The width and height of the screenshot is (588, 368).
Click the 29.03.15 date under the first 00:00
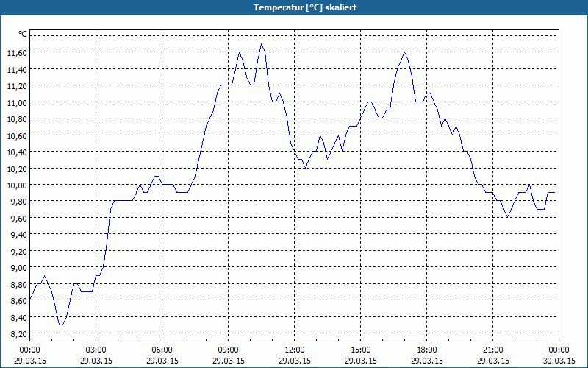(29, 361)
